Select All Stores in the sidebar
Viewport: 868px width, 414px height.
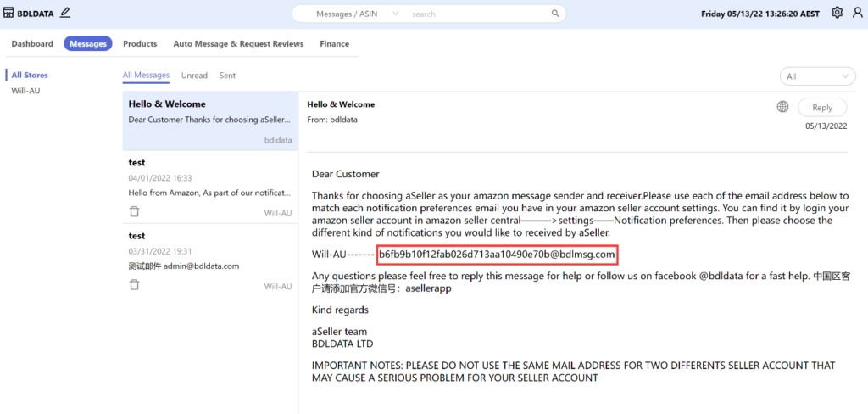pyautogui.click(x=30, y=75)
